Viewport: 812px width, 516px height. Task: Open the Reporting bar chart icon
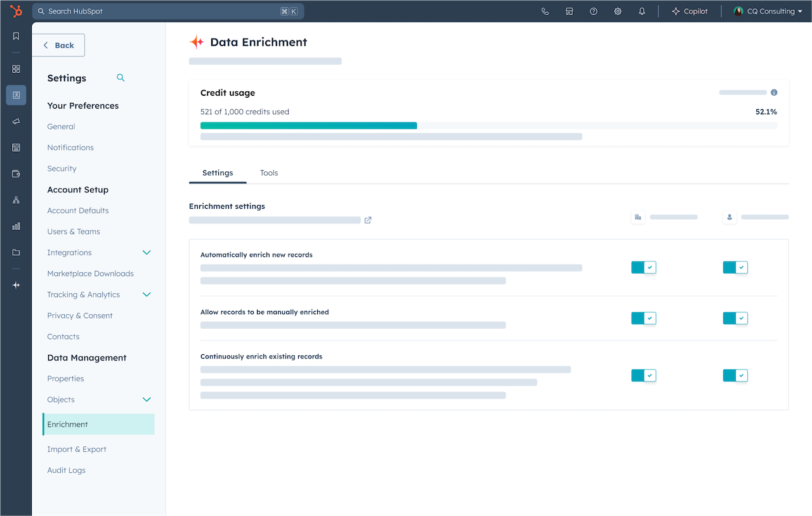point(15,226)
